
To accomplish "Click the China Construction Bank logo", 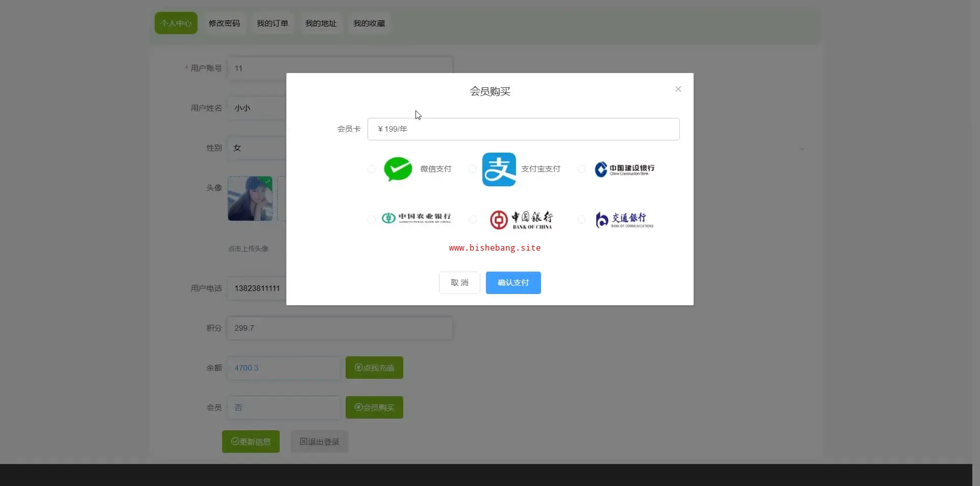I will click(624, 169).
